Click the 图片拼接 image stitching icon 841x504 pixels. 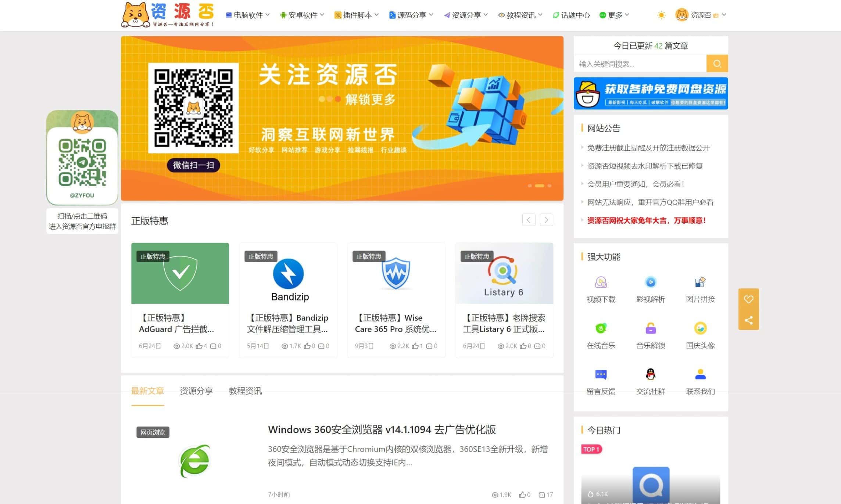(700, 282)
